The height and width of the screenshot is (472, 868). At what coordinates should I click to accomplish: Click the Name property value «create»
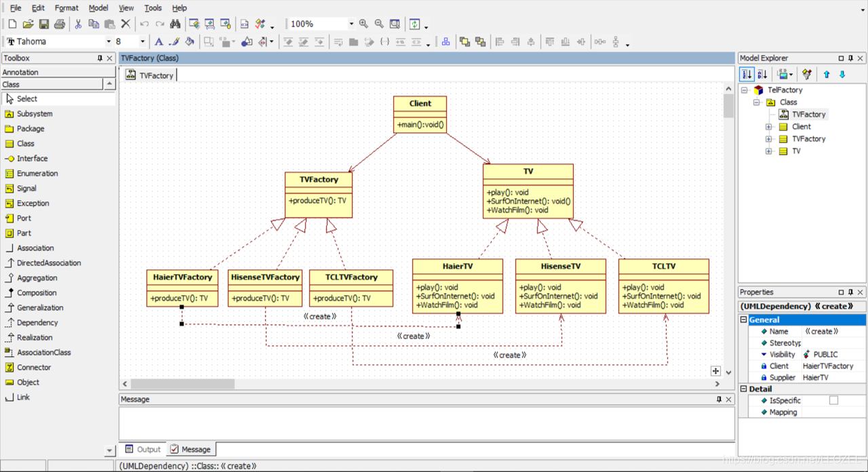pyautogui.click(x=833, y=332)
